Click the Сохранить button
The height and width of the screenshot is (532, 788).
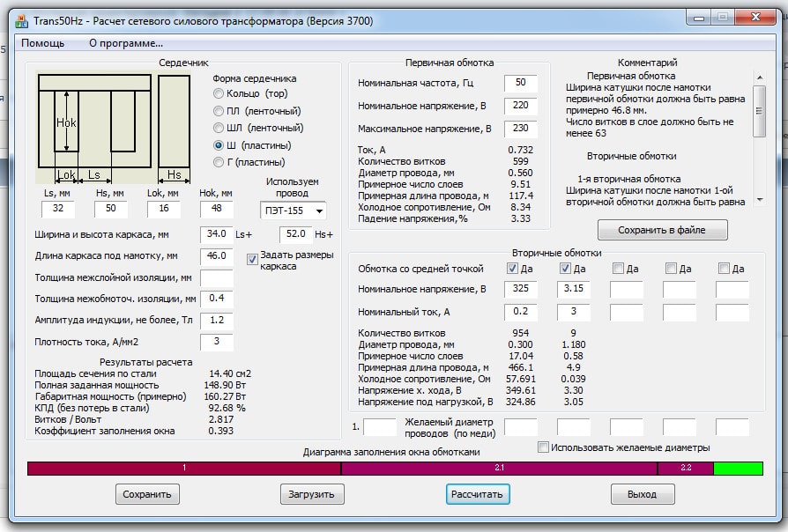click(x=147, y=494)
